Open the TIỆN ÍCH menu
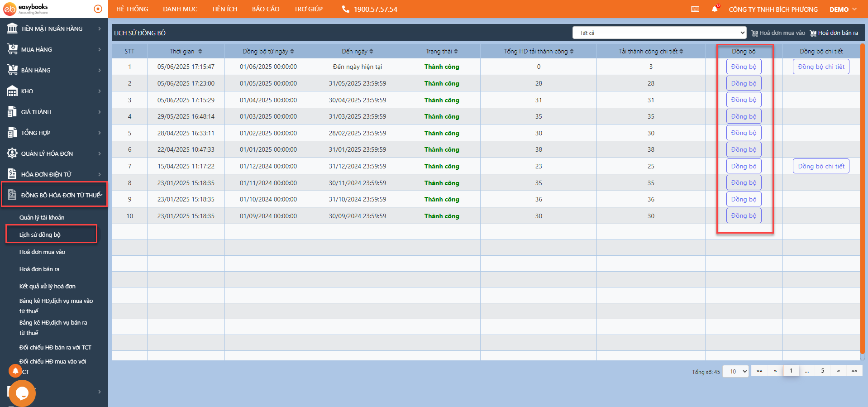 coord(224,9)
